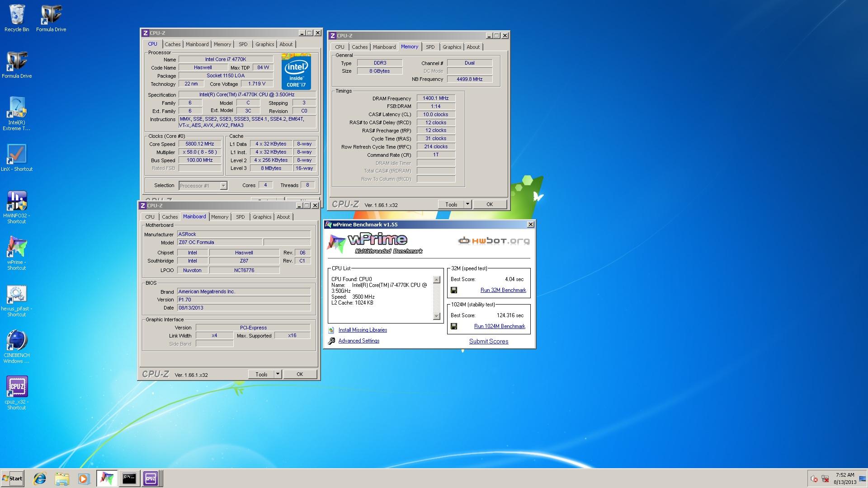This screenshot has height=488, width=868.
Task: Switch to command prompt taskbar button
Action: pos(129,479)
